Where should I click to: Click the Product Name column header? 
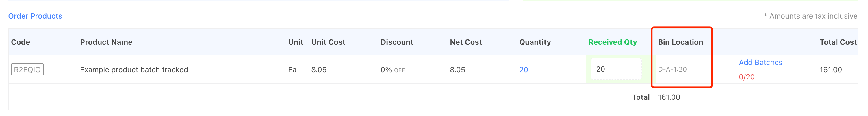[106, 42]
